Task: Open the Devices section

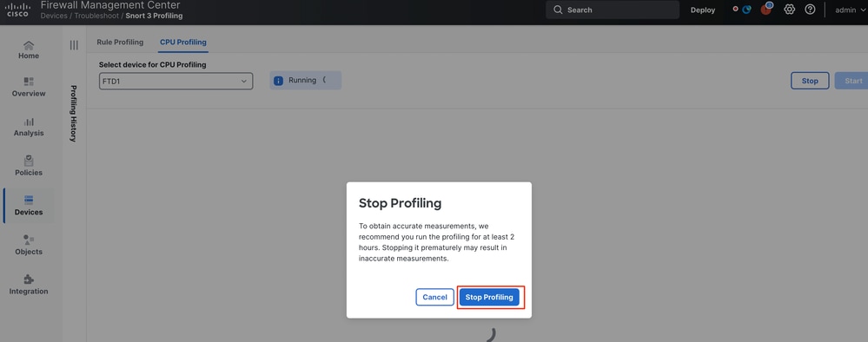Action: 28,206
